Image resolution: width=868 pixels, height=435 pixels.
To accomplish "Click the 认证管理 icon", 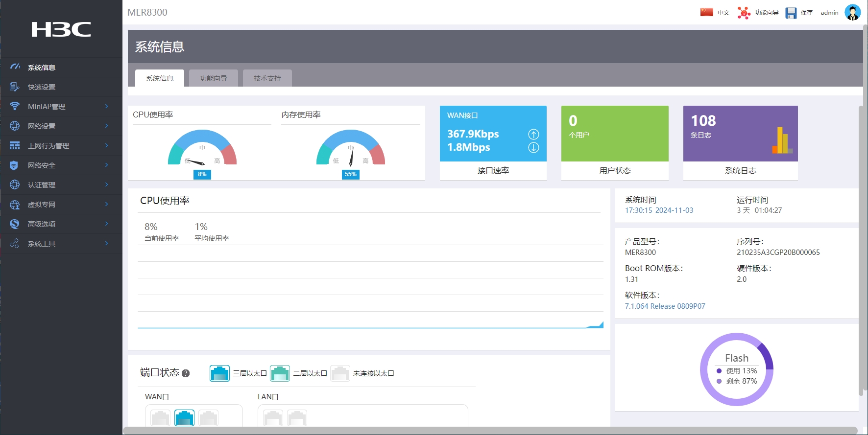I will pos(15,184).
